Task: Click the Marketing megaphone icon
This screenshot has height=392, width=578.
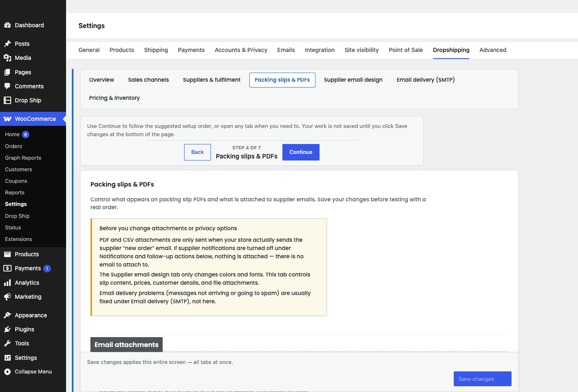Action: click(7, 297)
